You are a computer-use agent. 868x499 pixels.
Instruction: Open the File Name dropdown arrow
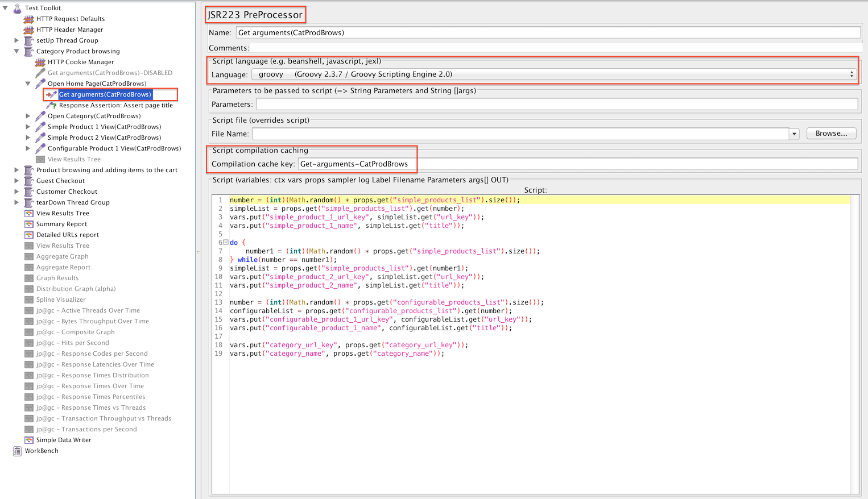794,134
